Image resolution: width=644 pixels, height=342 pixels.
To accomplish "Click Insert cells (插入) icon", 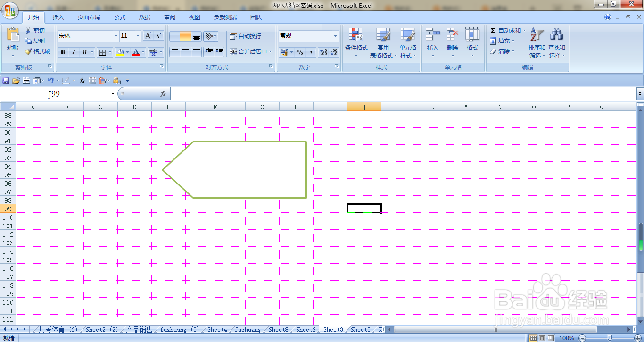I will coord(432,34).
